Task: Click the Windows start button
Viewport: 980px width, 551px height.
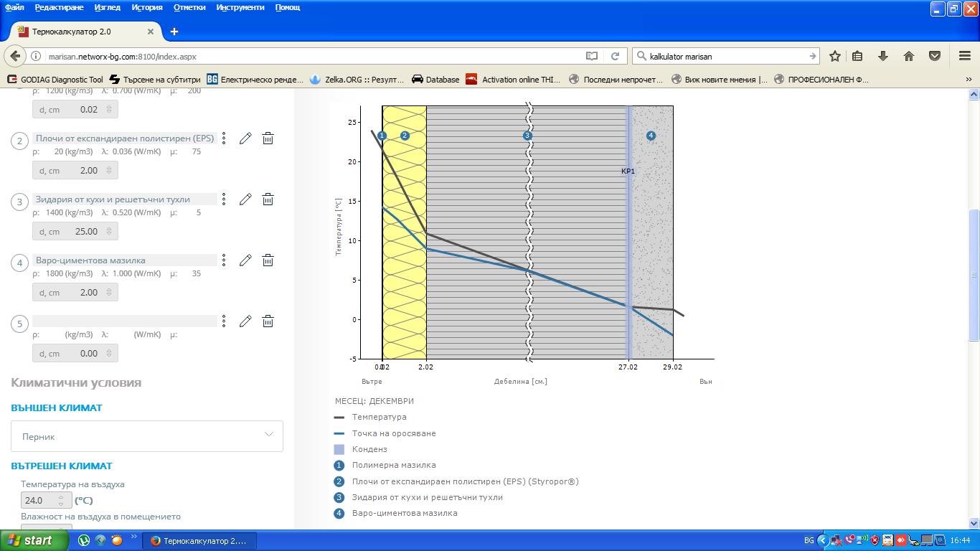Action: tap(34, 540)
